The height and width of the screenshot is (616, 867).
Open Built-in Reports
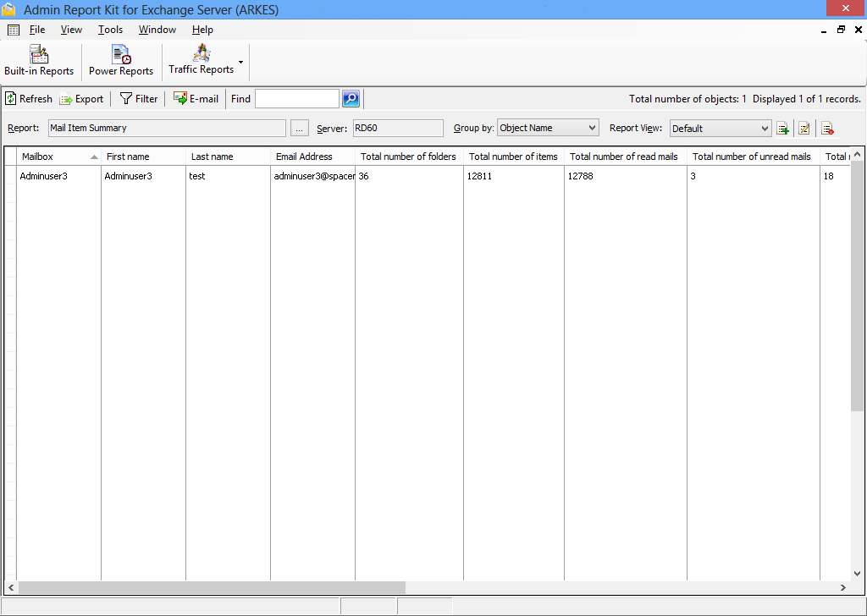(x=39, y=60)
